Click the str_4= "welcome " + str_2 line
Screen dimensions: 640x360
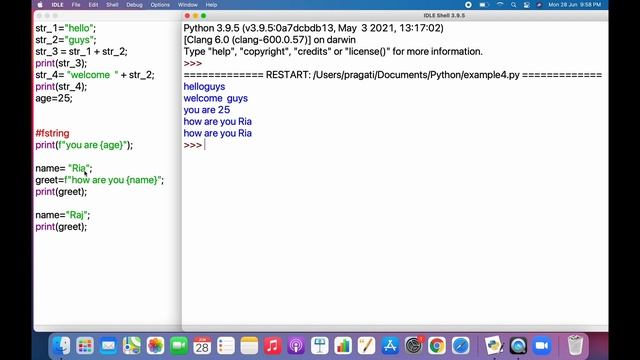click(x=95, y=75)
